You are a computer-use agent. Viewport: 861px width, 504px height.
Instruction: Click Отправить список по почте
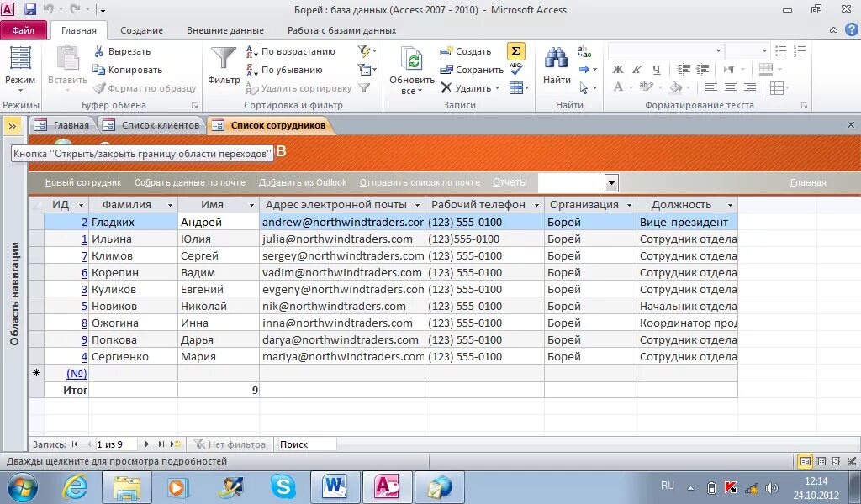tap(420, 182)
